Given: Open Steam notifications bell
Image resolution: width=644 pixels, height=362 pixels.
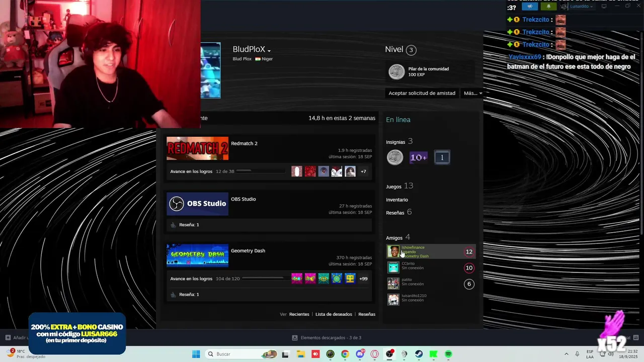Looking at the screenshot, I should (x=548, y=7).
